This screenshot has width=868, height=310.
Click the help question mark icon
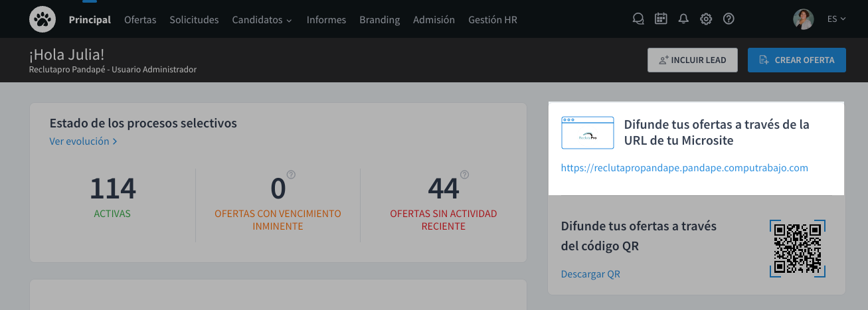[729, 19]
